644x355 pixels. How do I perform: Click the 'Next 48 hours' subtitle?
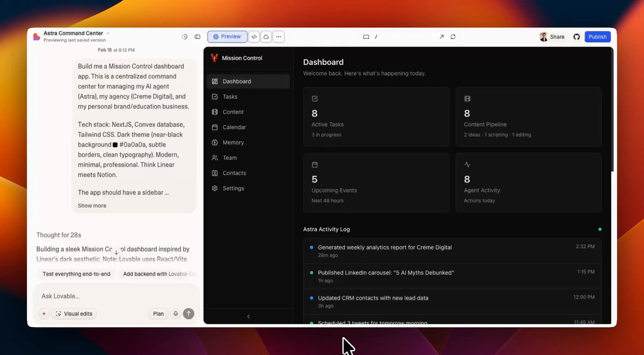click(327, 201)
